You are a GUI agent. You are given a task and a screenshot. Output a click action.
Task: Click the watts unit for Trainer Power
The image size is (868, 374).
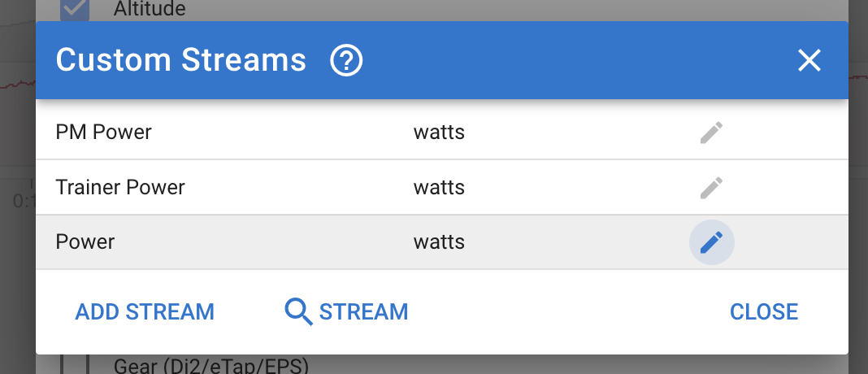[439, 188]
